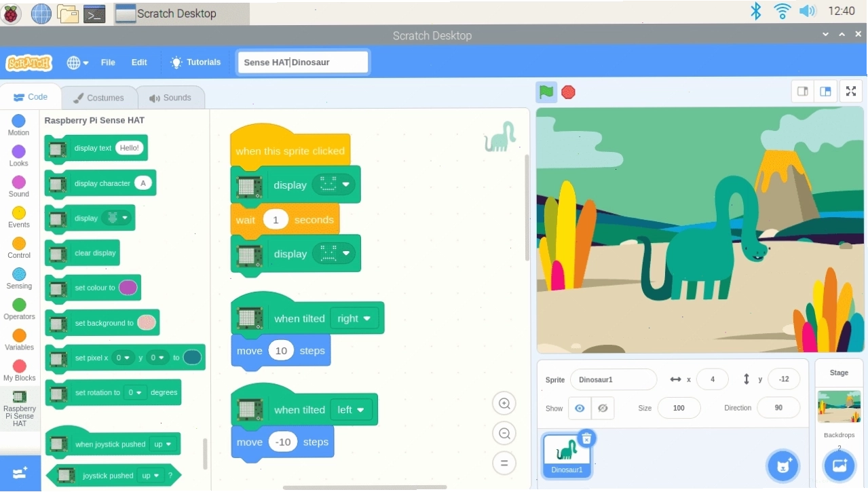
Task: Open the Wi-Fi network menu
Action: coord(782,11)
